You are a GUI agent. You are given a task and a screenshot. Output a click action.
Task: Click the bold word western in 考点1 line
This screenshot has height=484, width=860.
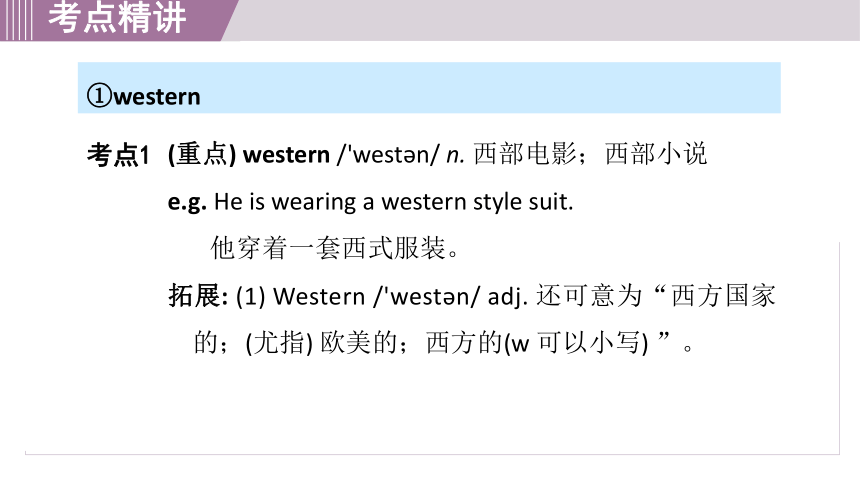pyautogui.click(x=286, y=155)
